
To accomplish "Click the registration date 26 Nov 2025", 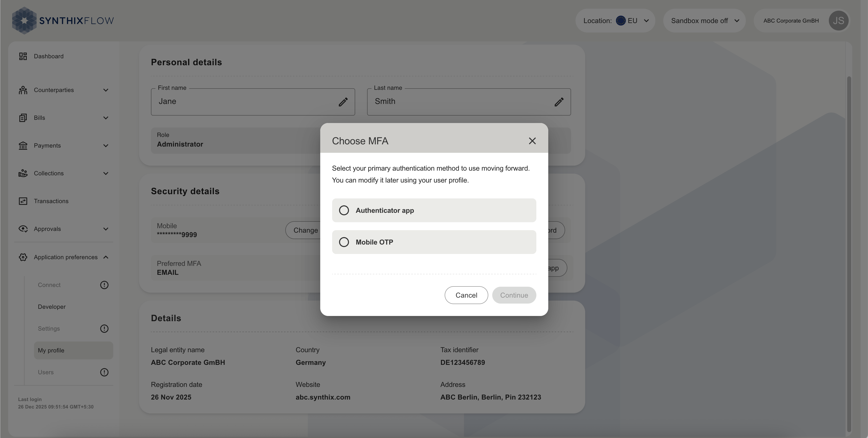I will click(171, 397).
